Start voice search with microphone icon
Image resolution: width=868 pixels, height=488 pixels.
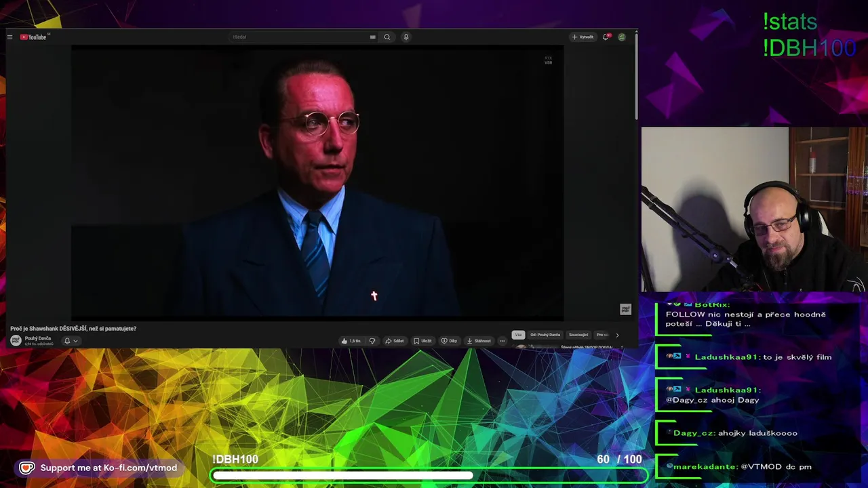click(406, 37)
